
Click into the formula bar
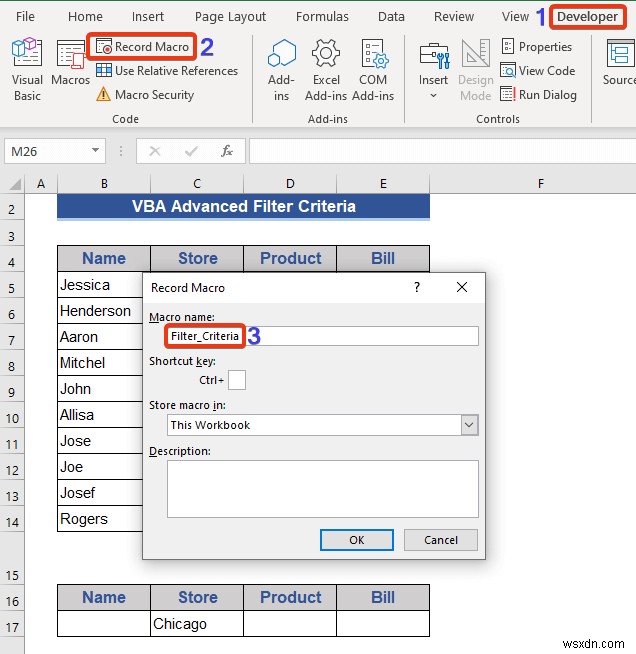pos(442,151)
